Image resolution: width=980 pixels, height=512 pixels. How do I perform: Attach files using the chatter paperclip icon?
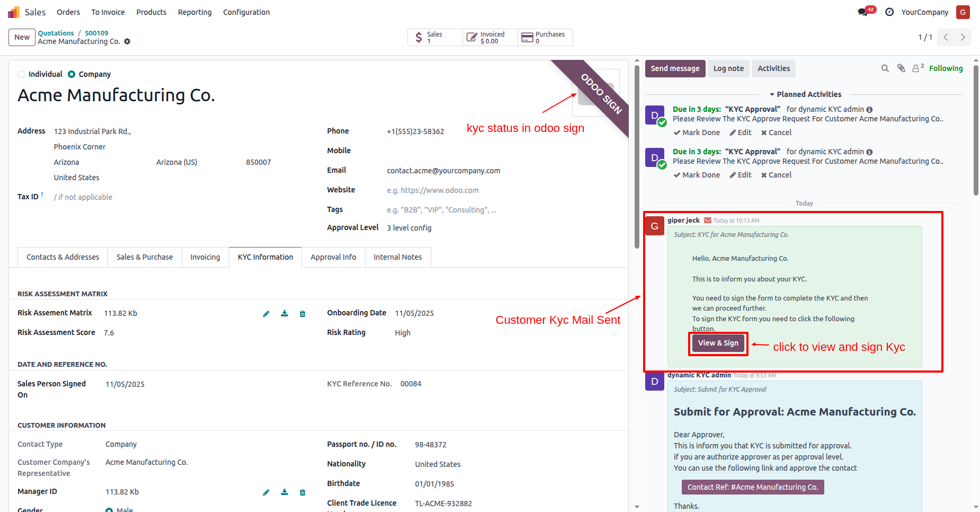[901, 68]
